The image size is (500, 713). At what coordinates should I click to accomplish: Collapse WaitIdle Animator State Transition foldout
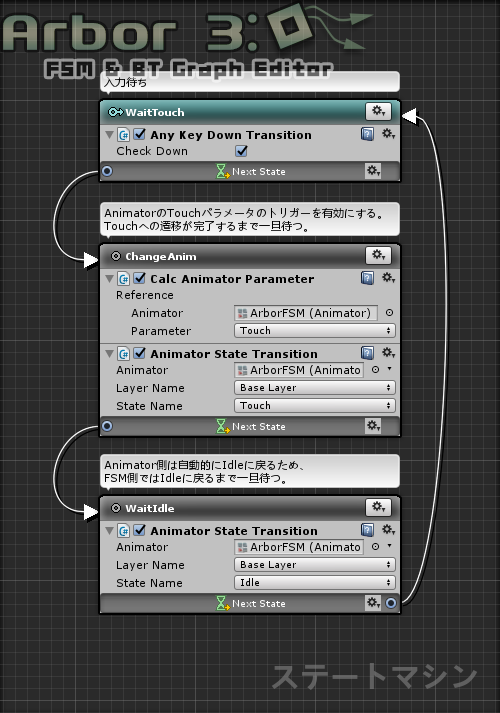109,530
